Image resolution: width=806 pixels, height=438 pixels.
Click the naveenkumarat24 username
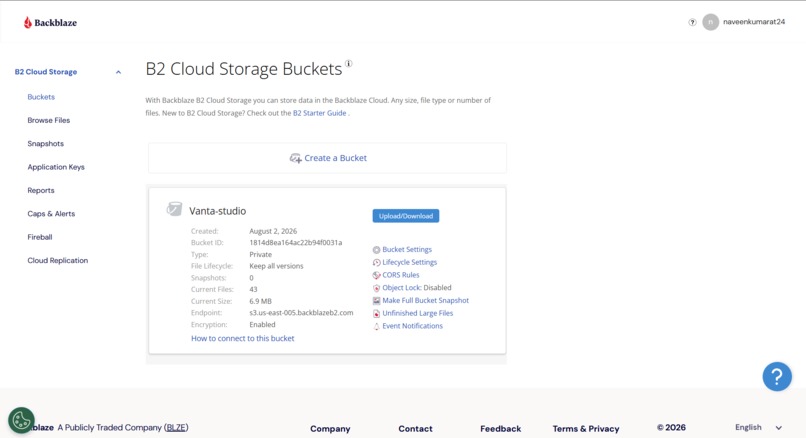(754, 22)
